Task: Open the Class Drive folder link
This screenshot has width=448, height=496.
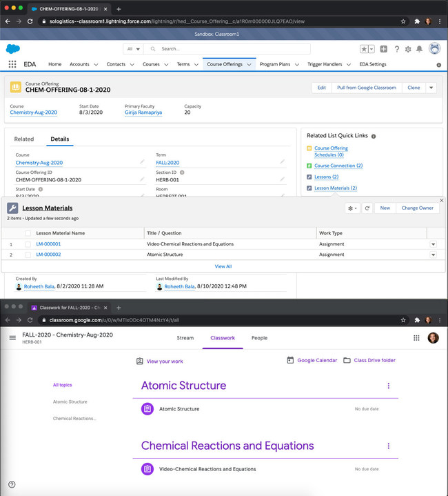Action: click(369, 360)
